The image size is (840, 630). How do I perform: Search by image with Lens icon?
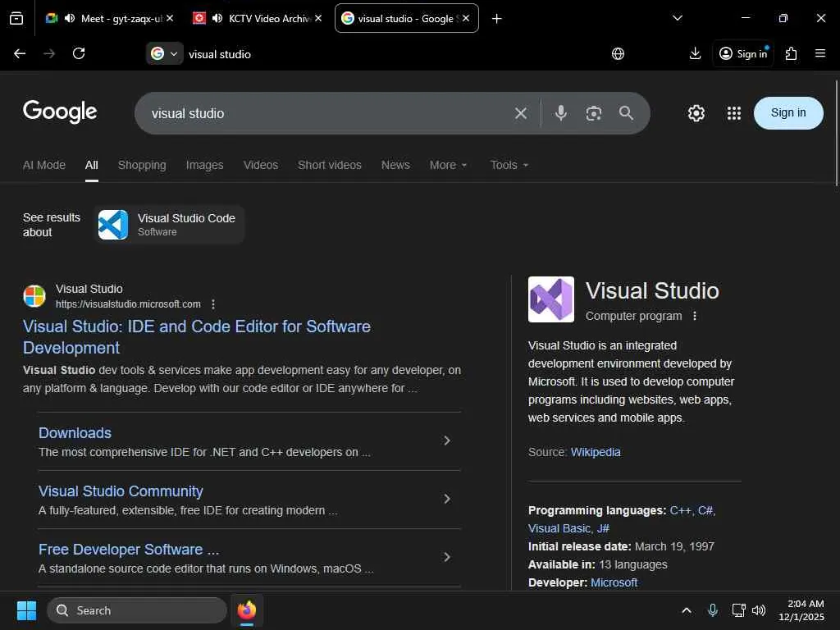tap(594, 113)
